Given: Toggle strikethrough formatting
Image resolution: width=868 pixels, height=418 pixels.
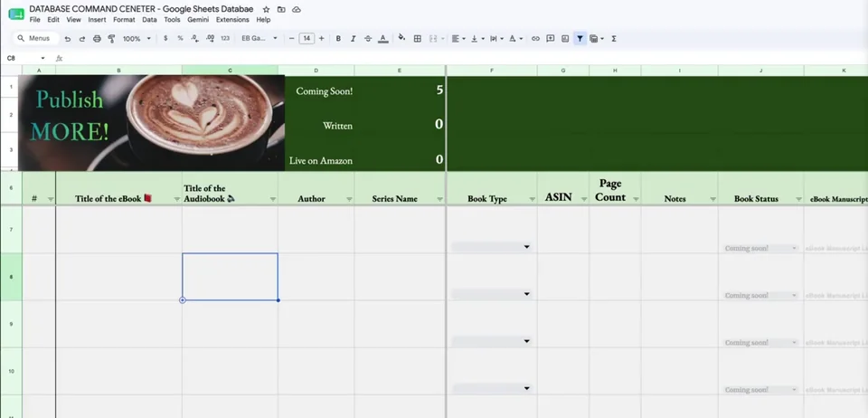Looking at the screenshot, I should coord(368,39).
